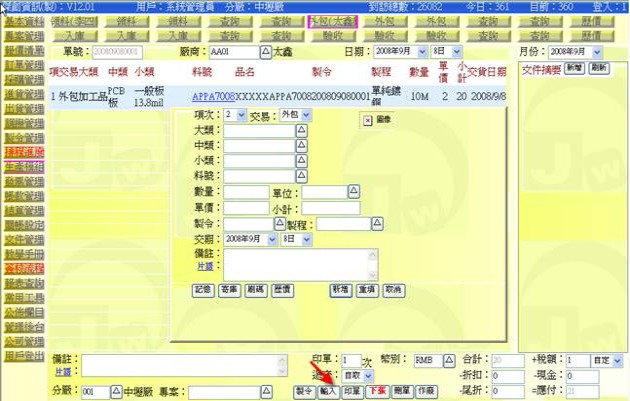Image resolution: width=630 pixels, height=401 pixels.
Task: Expand the 交易 dropdown showing 外包
Action: pyautogui.click(x=304, y=116)
